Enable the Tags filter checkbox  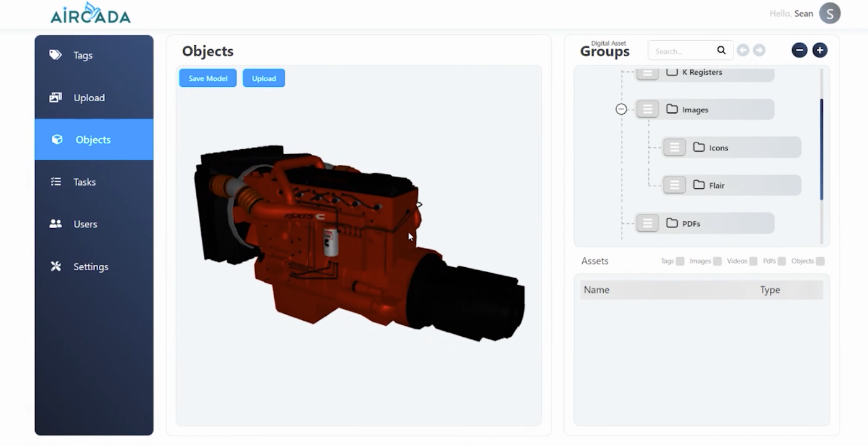680,261
